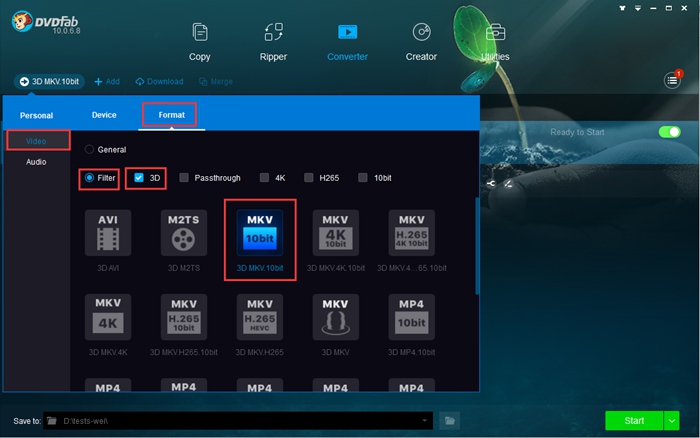This screenshot has height=438, width=700.
Task: Click the Download button
Action: [159, 81]
